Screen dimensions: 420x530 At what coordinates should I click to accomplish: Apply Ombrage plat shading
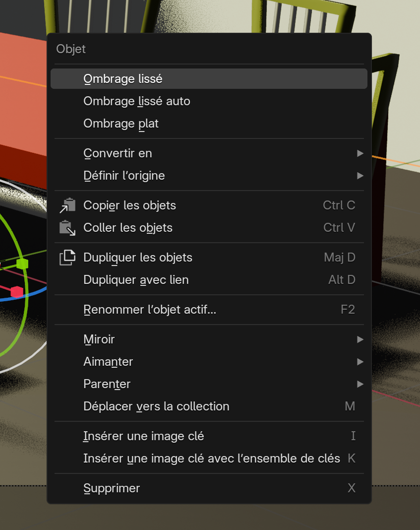pos(121,124)
